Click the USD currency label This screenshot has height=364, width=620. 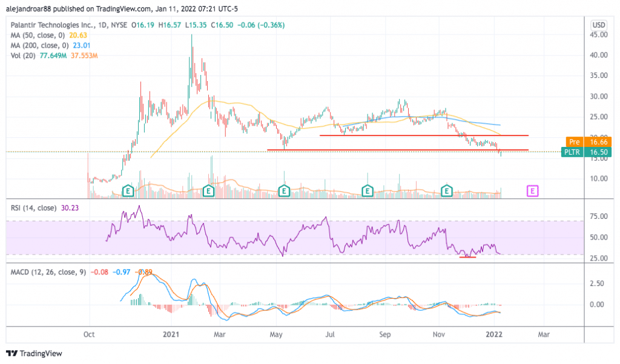tap(599, 25)
